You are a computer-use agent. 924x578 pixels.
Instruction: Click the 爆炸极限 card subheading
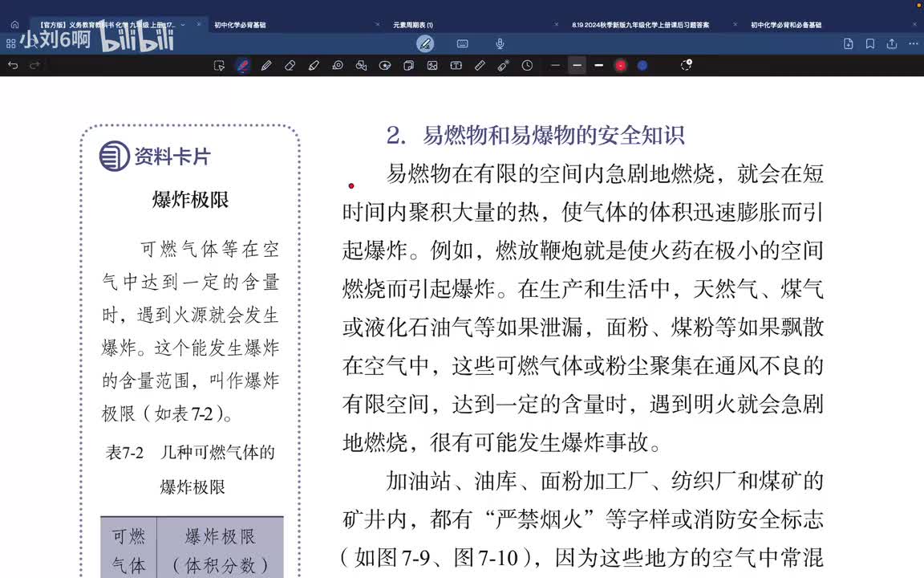tap(190, 199)
